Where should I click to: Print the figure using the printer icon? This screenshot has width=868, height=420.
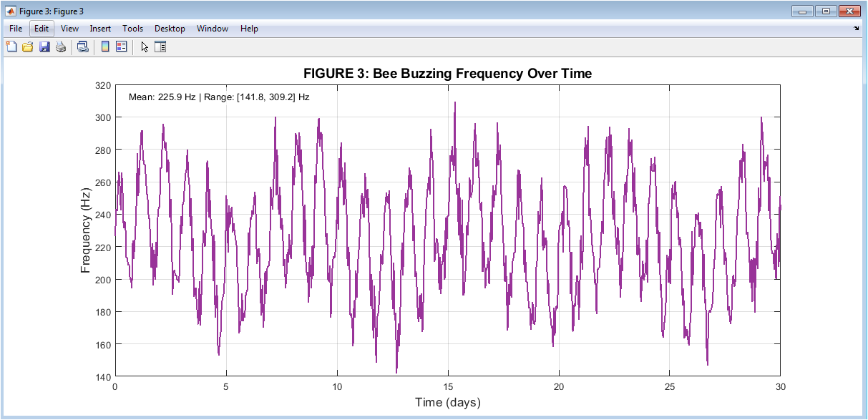(61, 47)
